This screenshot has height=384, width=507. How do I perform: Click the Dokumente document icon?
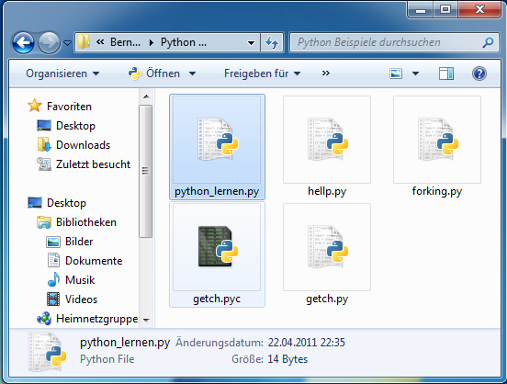53,260
